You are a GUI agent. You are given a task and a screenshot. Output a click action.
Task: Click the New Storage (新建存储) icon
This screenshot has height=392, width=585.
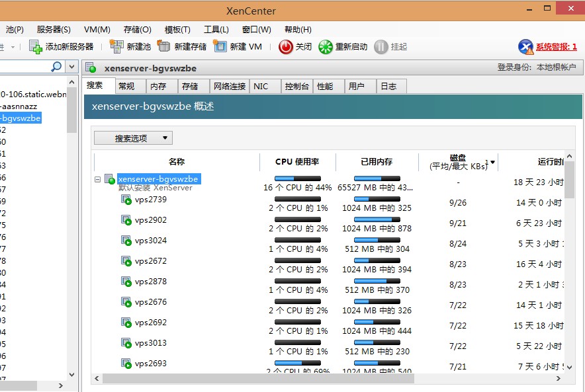pos(163,46)
